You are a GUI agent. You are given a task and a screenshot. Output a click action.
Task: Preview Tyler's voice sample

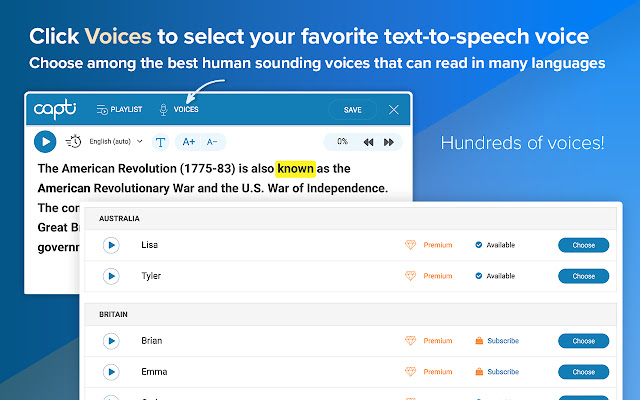[x=111, y=276]
